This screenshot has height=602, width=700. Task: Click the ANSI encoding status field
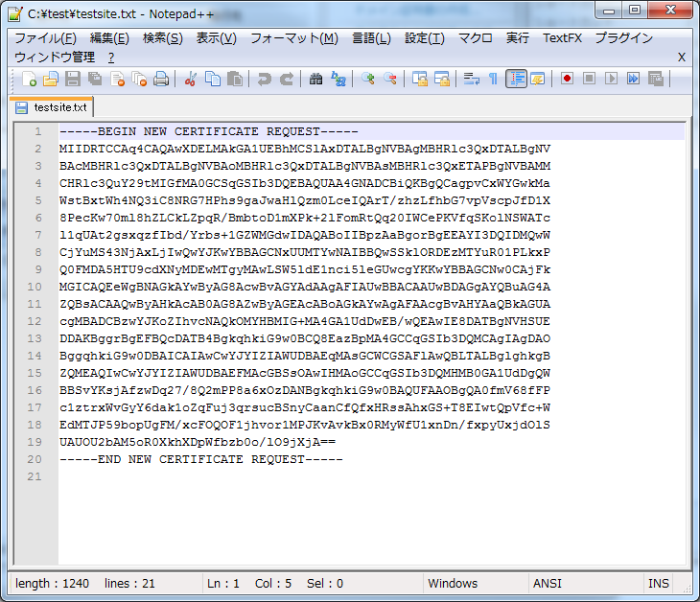pos(548,584)
